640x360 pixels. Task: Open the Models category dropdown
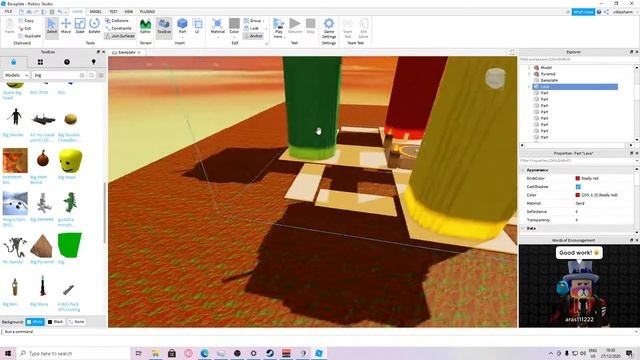[x=16, y=75]
